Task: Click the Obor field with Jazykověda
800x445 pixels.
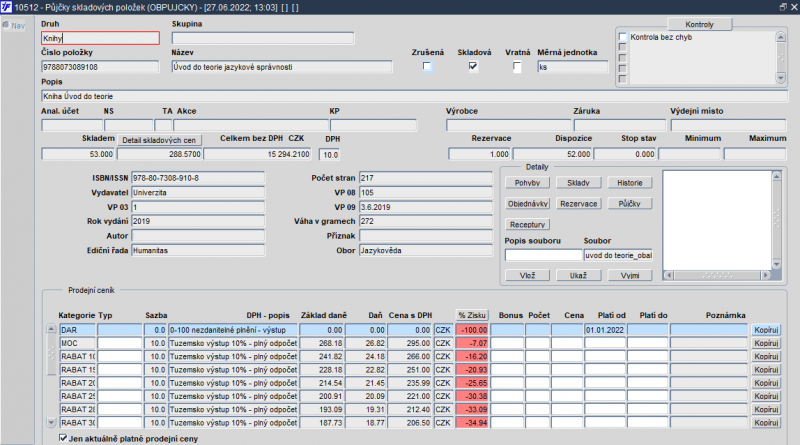Action: click(426, 251)
